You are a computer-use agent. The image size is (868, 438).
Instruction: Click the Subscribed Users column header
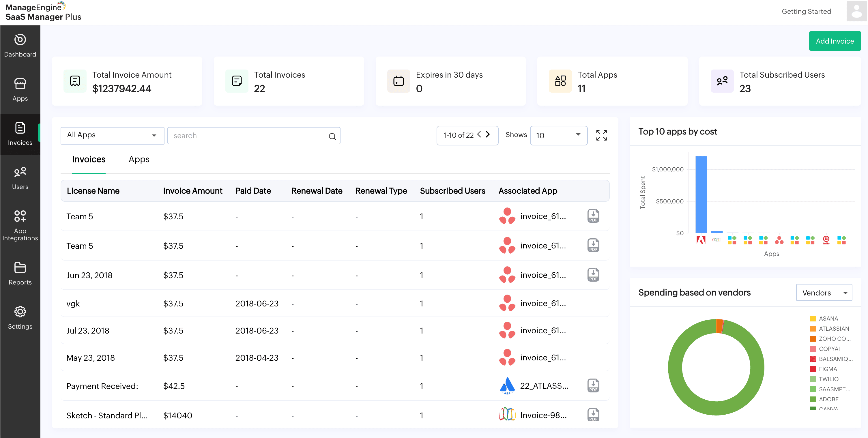click(452, 191)
